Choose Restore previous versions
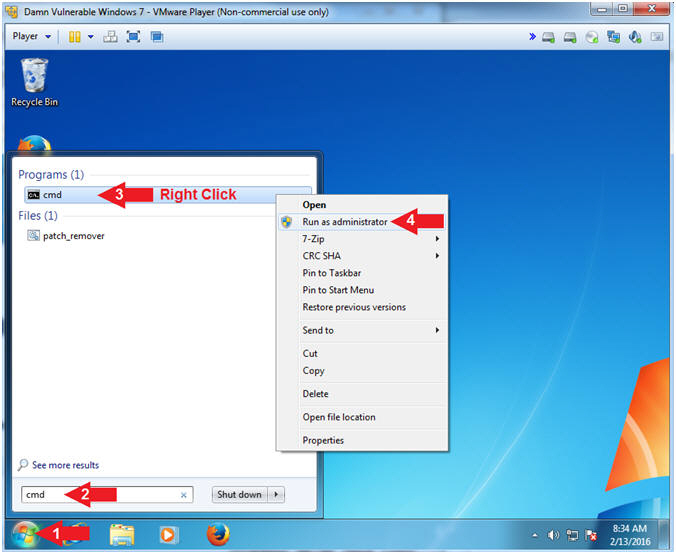The width and height of the screenshot is (676, 554). click(362, 307)
